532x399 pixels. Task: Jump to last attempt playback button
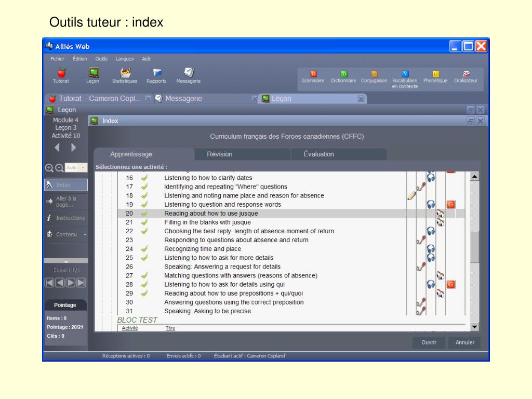(x=81, y=283)
